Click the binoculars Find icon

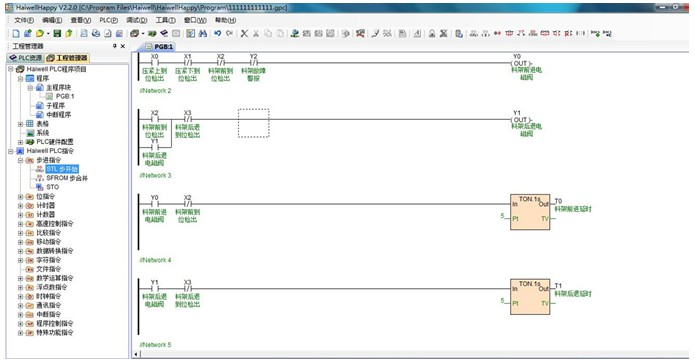point(203,33)
